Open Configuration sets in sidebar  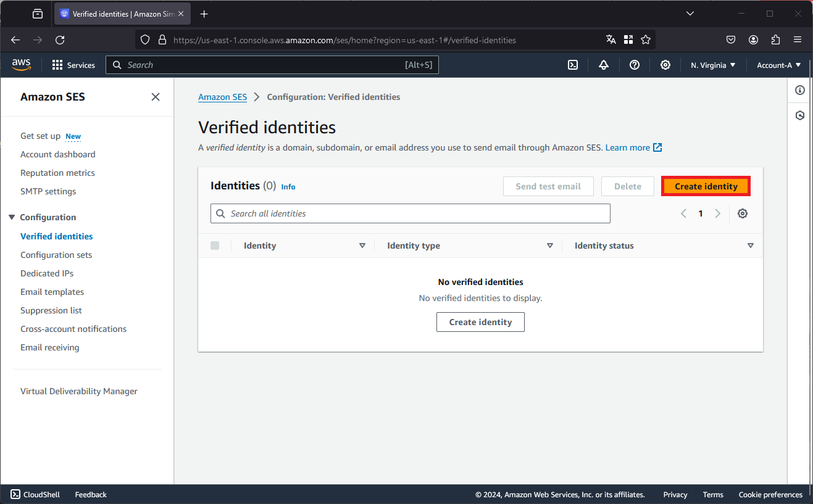(56, 255)
